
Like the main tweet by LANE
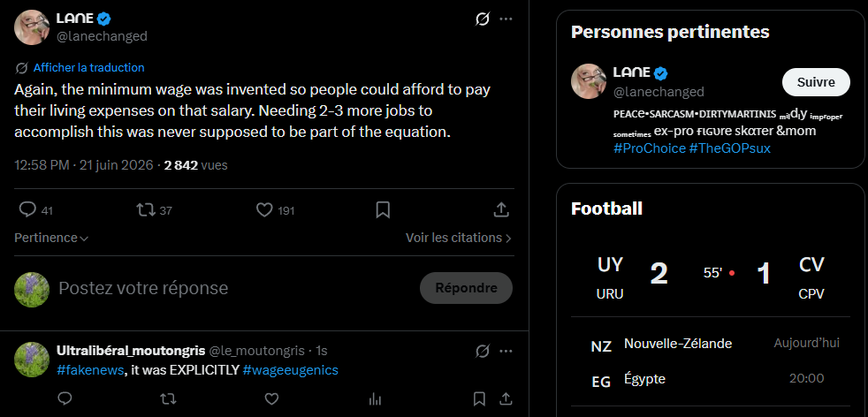tap(264, 209)
